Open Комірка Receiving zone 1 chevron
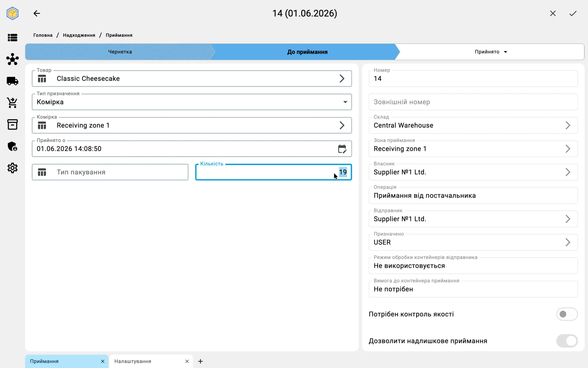Screen dimensions: 588x368 [x=342, y=126]
